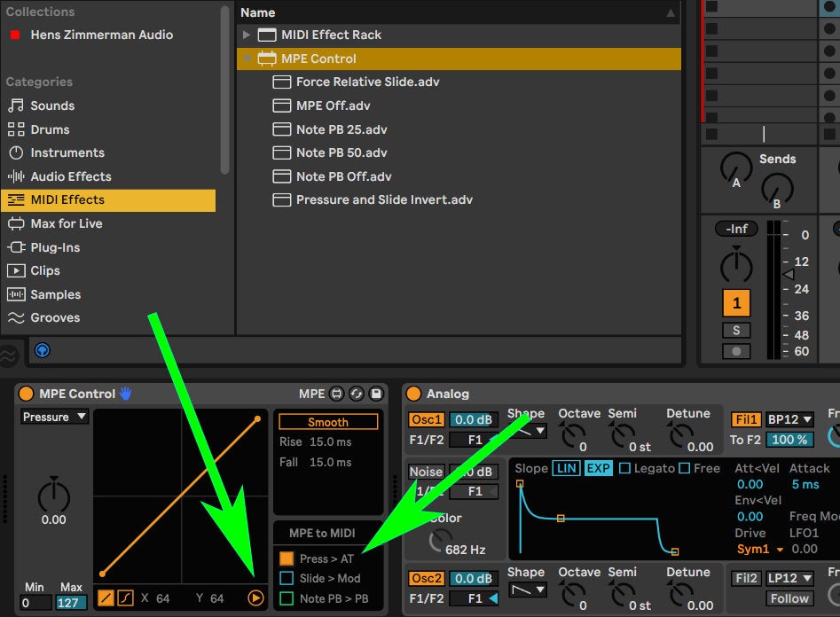Screen dimensions: 840x617
Task: Expand the MIDI Effect Rack entry
Action: pyautogui.click(x=247, y=35)
